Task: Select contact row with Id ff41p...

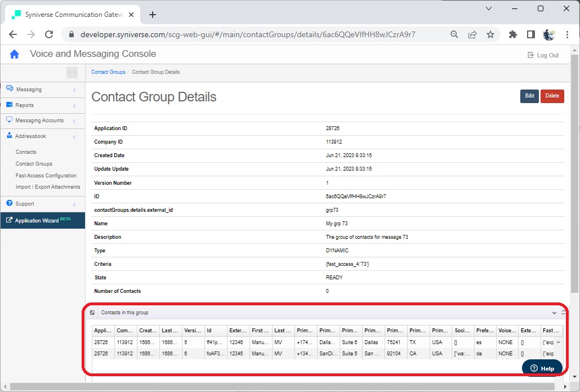Action: point(324,342)
